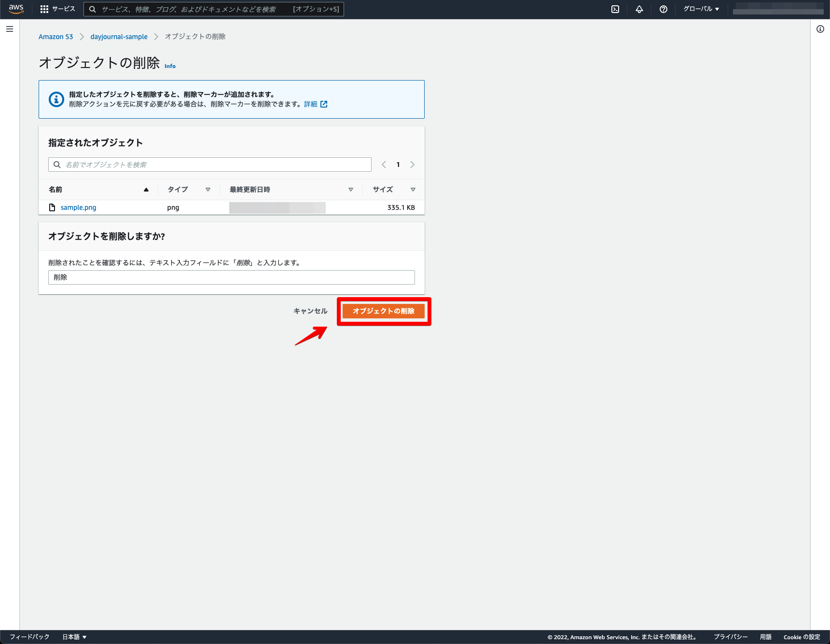Open the 詳細 external link
The image size is (830, 644).
pyautogui.click(x=316, y=104)
